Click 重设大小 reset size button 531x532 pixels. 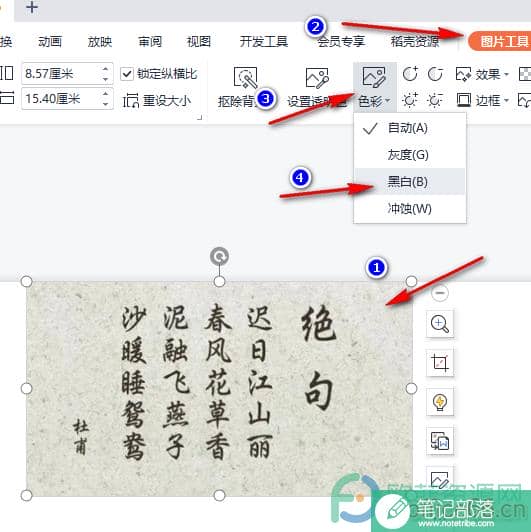click(x=157, y=100)
